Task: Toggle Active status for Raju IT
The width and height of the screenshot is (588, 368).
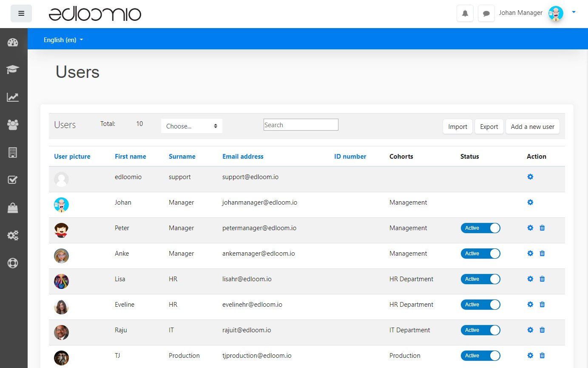Action: (480, 330)
